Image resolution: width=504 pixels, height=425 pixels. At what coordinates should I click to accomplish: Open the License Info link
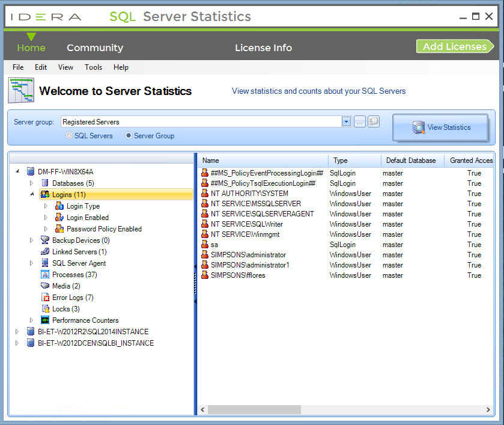(263, 47)
